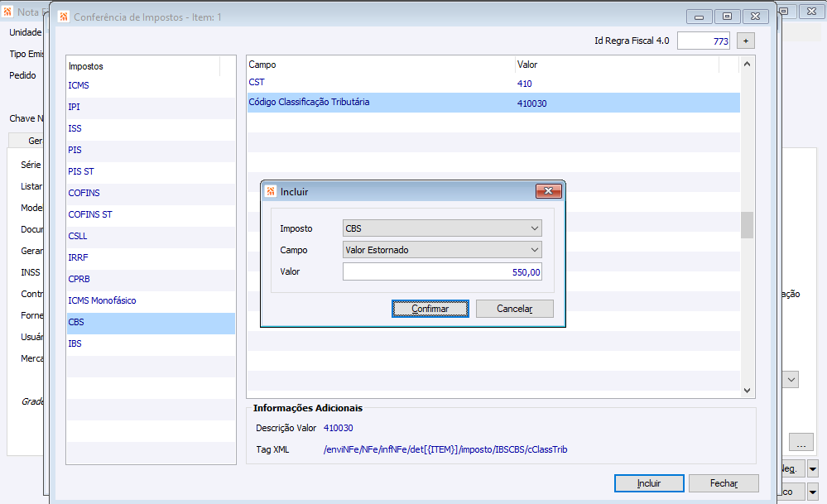
Task: Cancel the Incluir dialog
Action: [515, 309]
